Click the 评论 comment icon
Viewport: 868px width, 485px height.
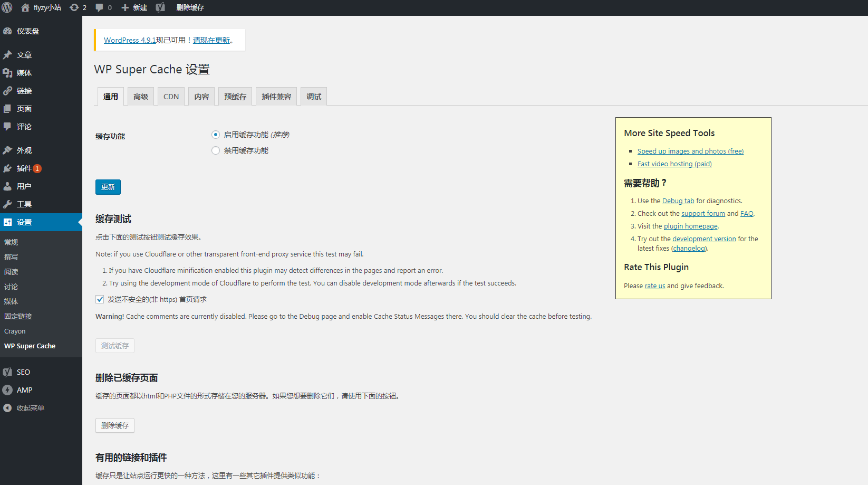(7, 127)
